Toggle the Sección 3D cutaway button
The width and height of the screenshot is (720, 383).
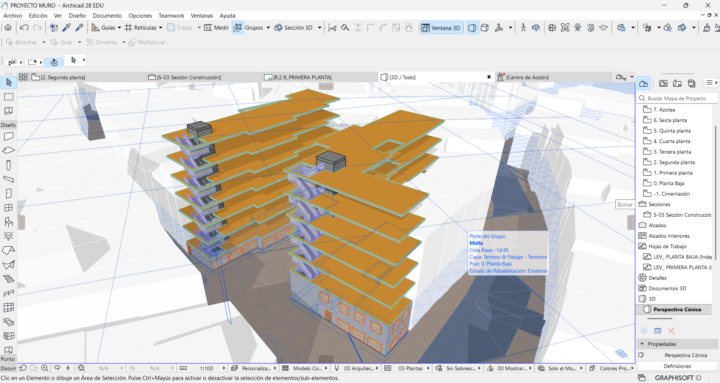293,28
